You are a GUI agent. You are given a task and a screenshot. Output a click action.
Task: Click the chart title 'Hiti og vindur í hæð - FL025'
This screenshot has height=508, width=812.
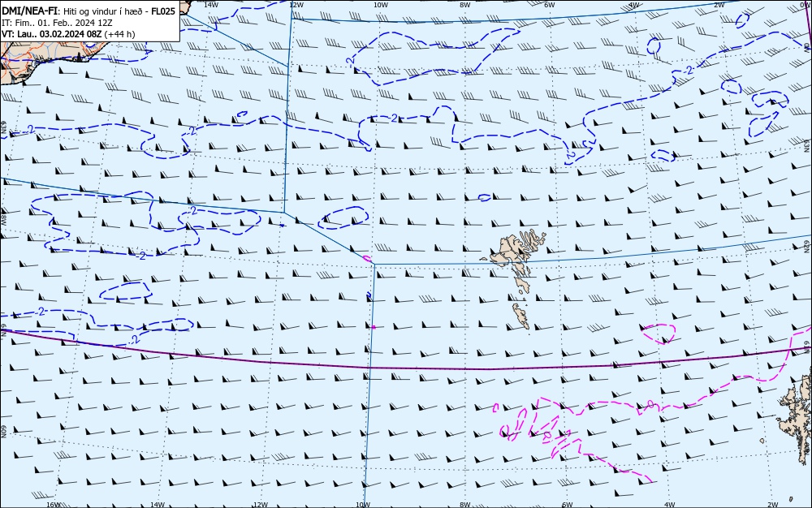119,11
